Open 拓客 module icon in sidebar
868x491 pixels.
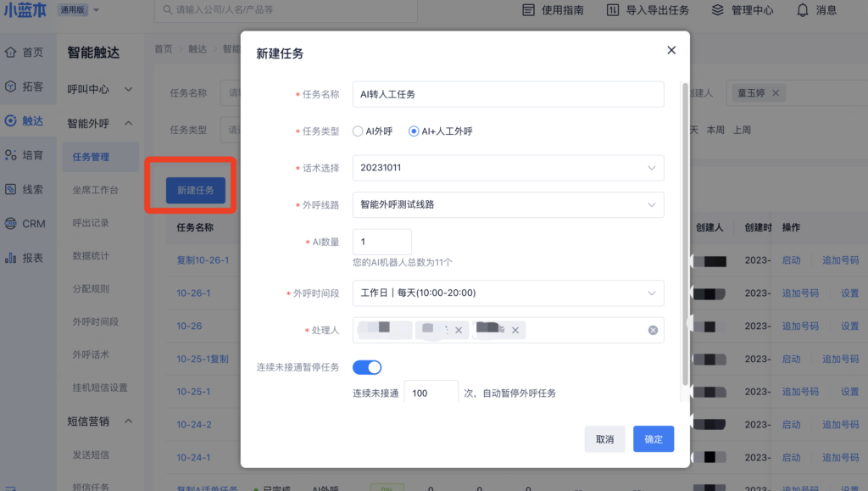click(x=11, y=86)
